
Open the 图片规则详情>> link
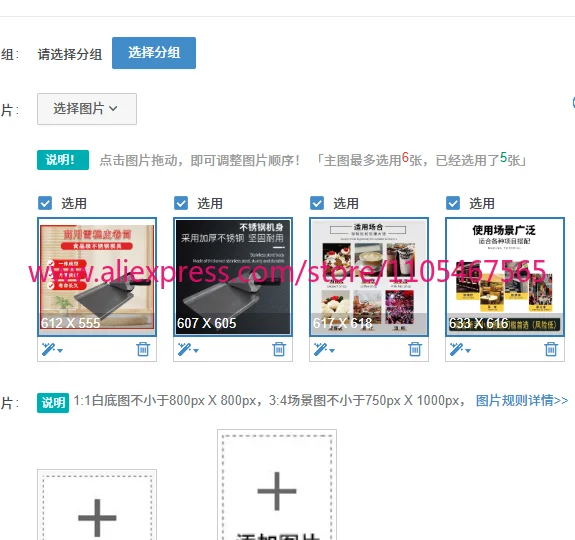(522, 400)
